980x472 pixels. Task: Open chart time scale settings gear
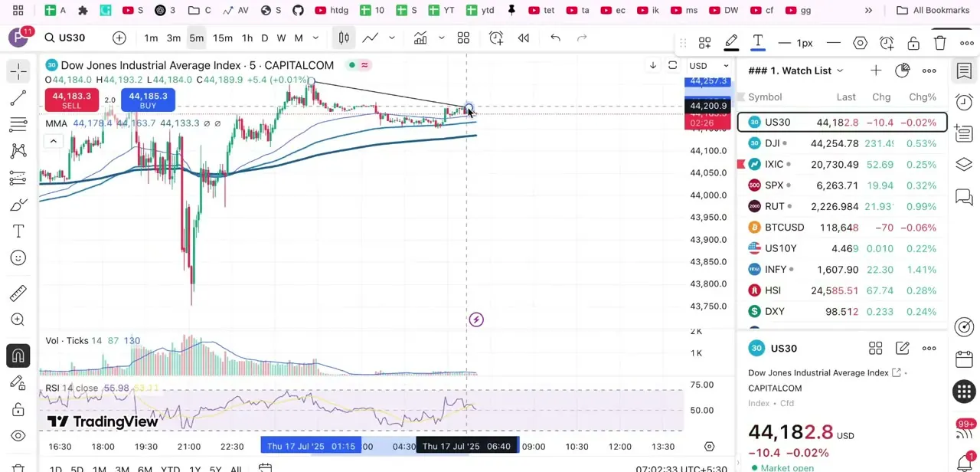[709, 446]
